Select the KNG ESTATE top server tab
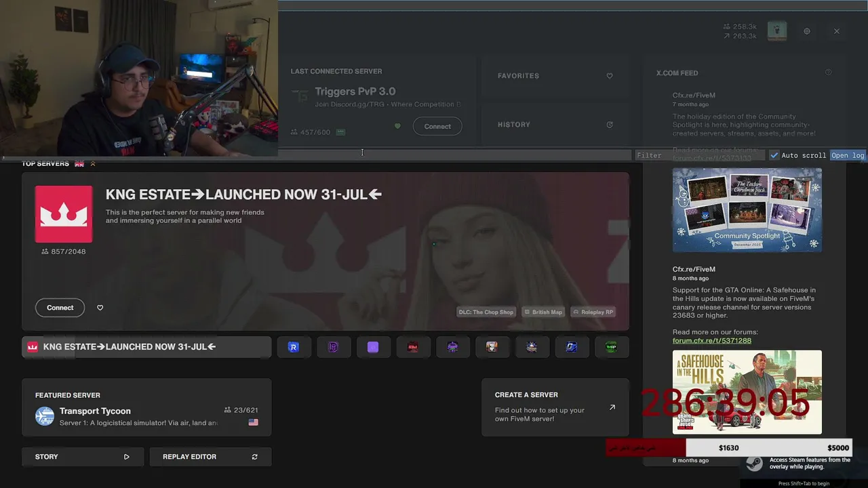 pos(146,347)
